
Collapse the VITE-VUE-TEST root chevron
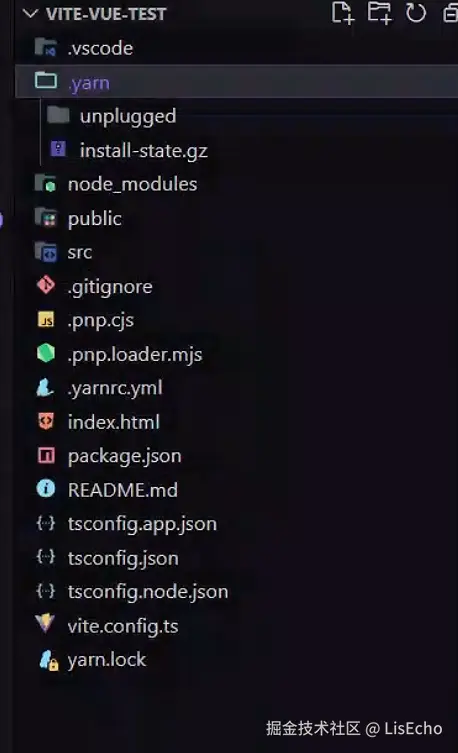click(x=30, y=14)
